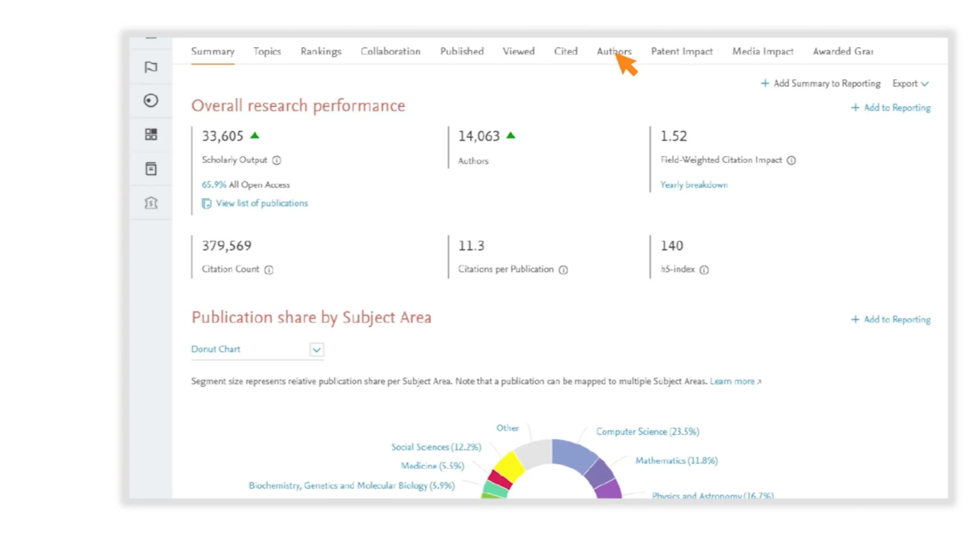Open the archive box sidebar icon

[151, 169]
